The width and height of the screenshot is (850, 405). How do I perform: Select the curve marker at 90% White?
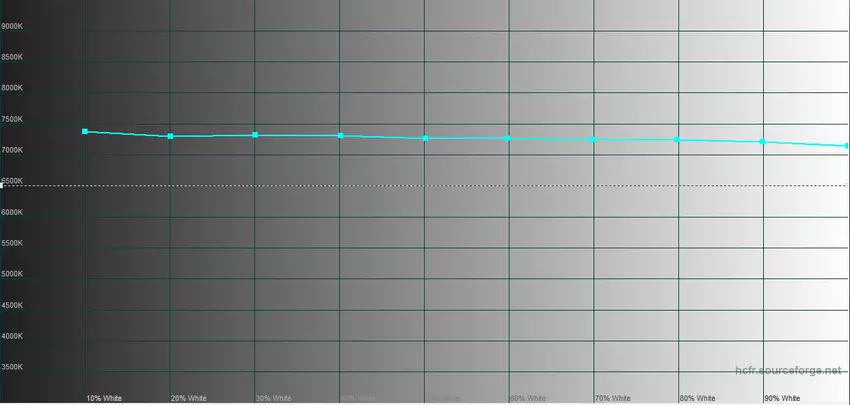[763, 142]
